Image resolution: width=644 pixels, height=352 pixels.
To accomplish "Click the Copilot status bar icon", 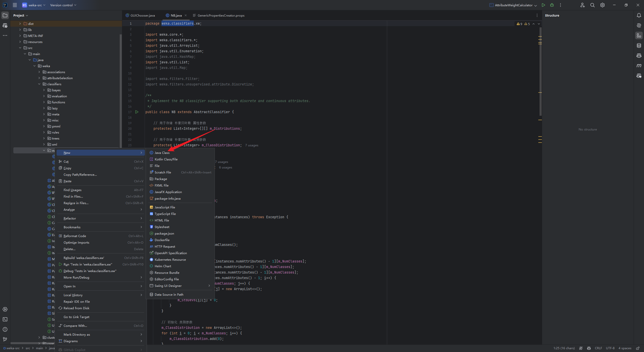I will [589, 348].
